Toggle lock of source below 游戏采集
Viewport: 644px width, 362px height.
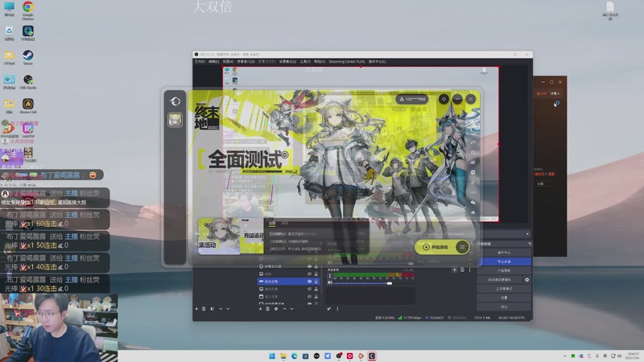pos(316,289)
